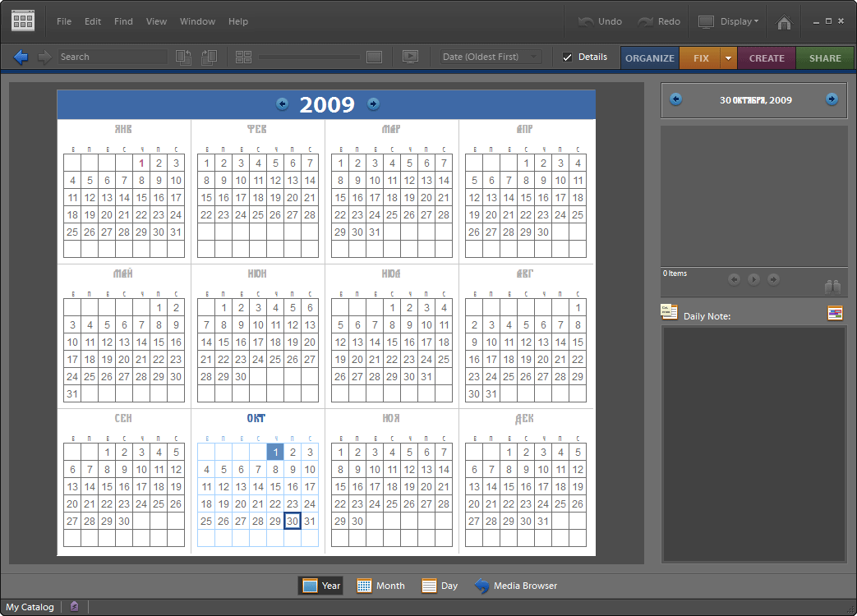
Task: Switch to the ORGANIZE tab
Action: pos(650,57)
